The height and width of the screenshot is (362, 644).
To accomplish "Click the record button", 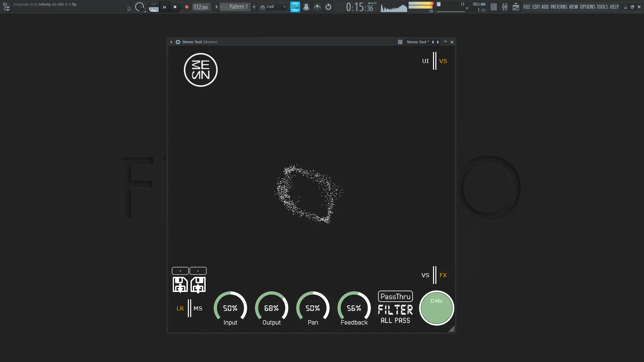I will click(x=186, y=7).
